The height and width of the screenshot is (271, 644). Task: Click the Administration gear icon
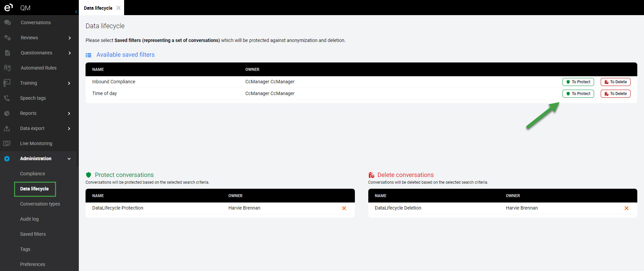7,159
